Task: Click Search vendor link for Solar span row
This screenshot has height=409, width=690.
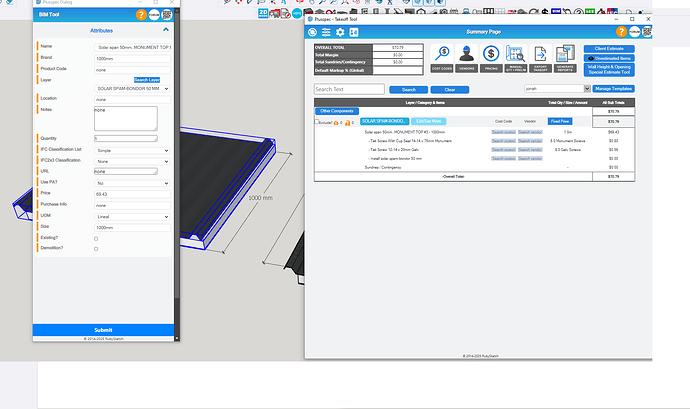Action: tap(530, 132)
